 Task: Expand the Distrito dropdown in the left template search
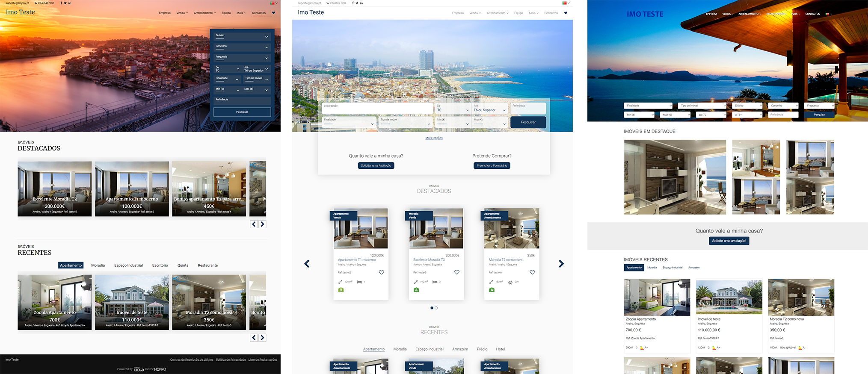(242, 36)
